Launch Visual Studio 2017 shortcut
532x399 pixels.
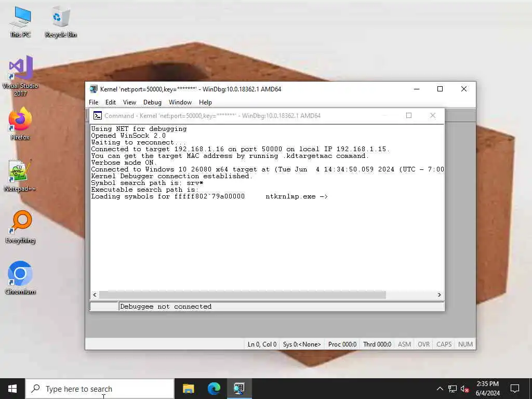click(20, 76)
